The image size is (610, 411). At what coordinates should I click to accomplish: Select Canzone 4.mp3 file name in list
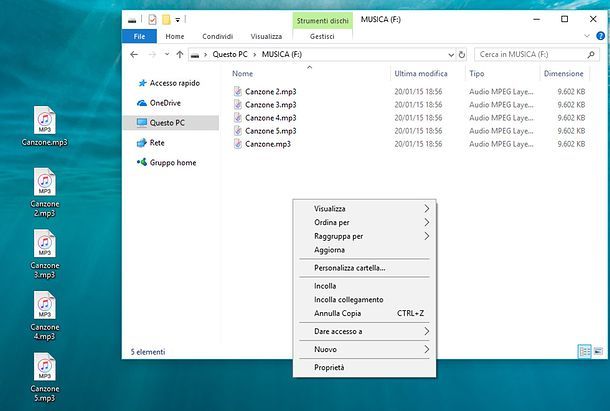[x=271, y=118]
